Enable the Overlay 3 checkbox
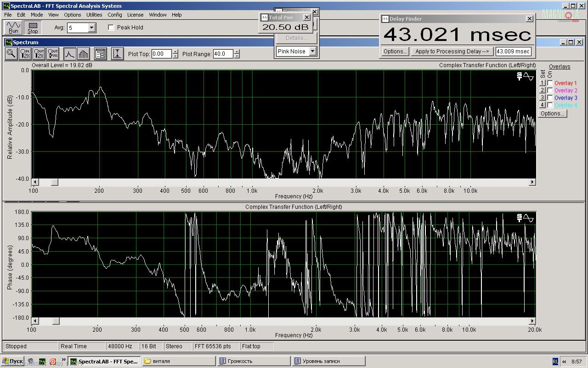This screenshot has width=588, height=368. click(550, 98)
